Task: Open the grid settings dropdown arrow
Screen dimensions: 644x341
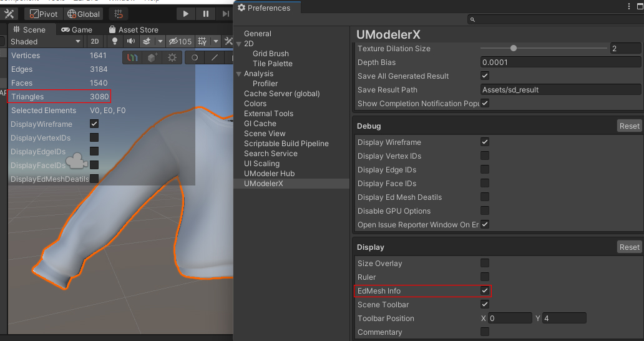Action: click(x=216, y=41)
